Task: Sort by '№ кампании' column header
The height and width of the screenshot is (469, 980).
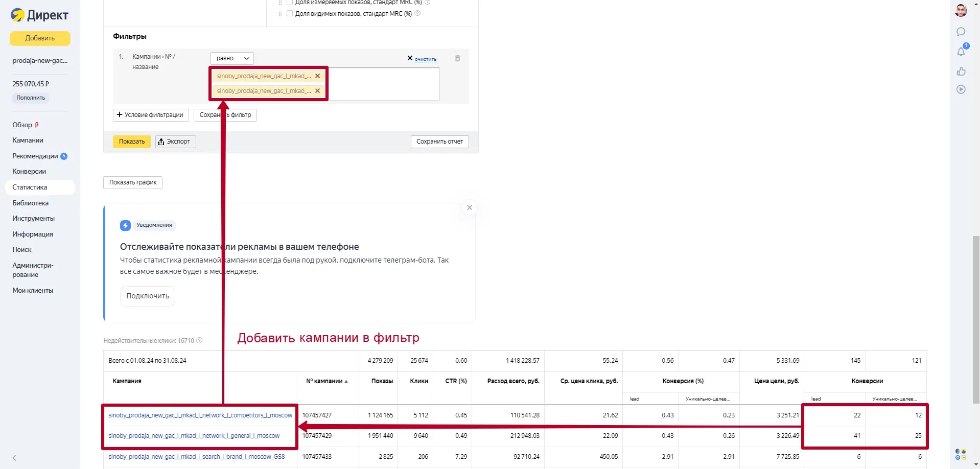Action: coord(326,381)
